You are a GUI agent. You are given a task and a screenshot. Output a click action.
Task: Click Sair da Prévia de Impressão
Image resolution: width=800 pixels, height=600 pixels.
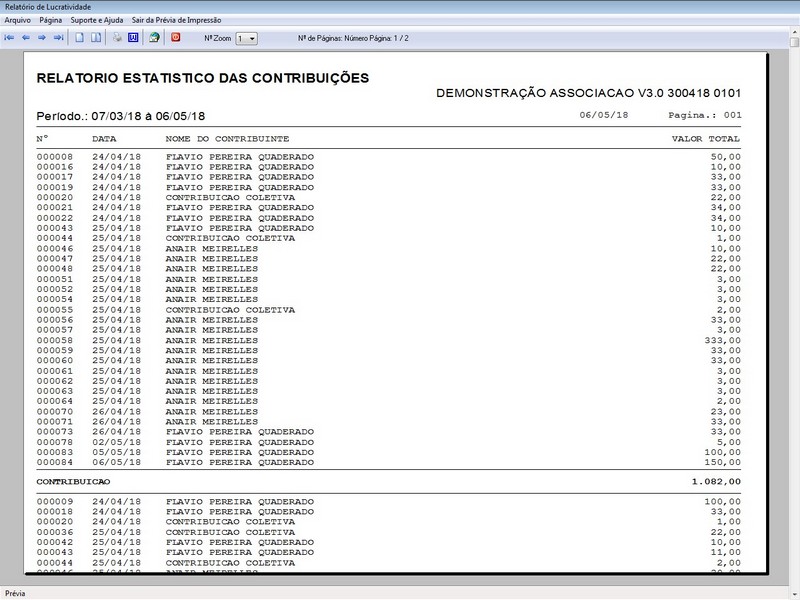coord(177,20)
